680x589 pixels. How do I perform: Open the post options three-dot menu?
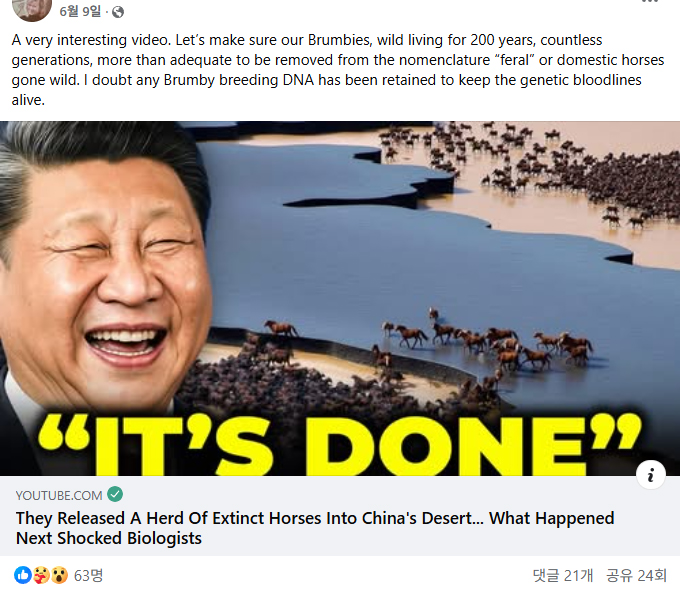pyautogui.click(x=650, y=2)
